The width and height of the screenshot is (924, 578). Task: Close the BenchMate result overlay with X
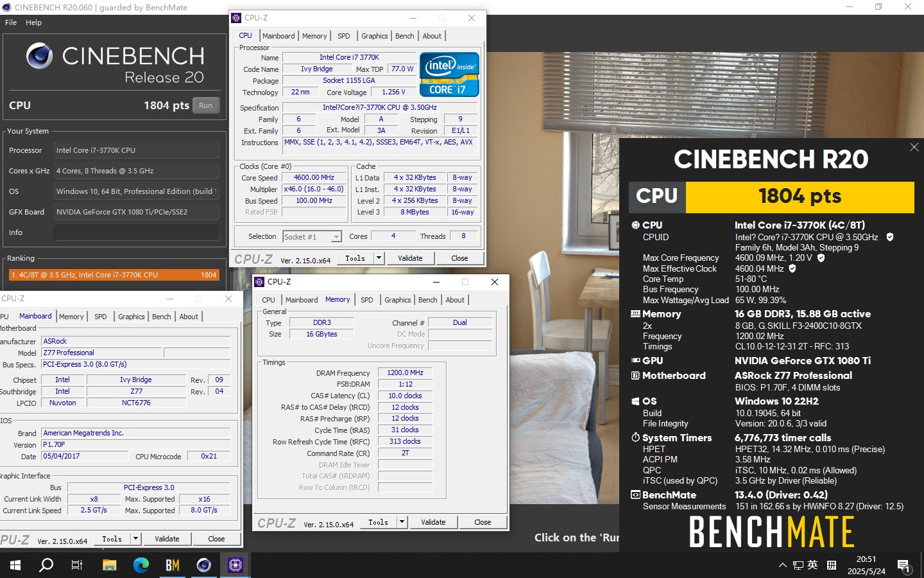coord(914,147)
